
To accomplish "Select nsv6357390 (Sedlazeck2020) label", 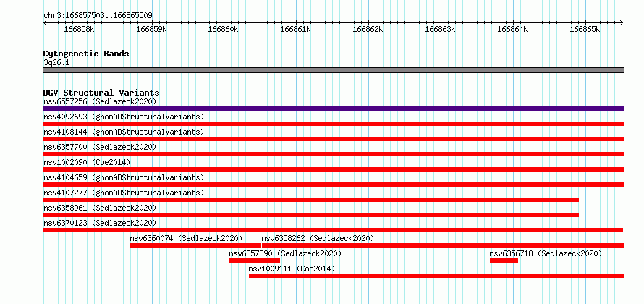I will 285,253.
